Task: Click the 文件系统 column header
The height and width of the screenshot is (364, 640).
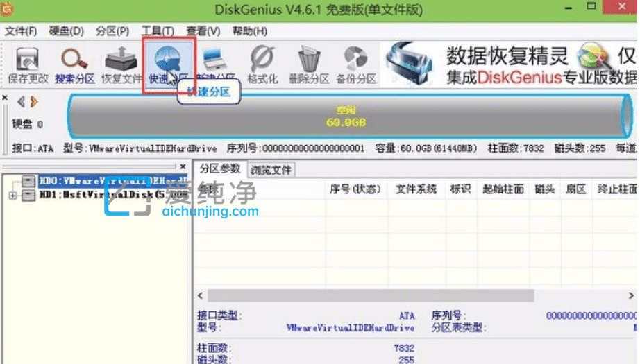Action: (x=416, y=189)
